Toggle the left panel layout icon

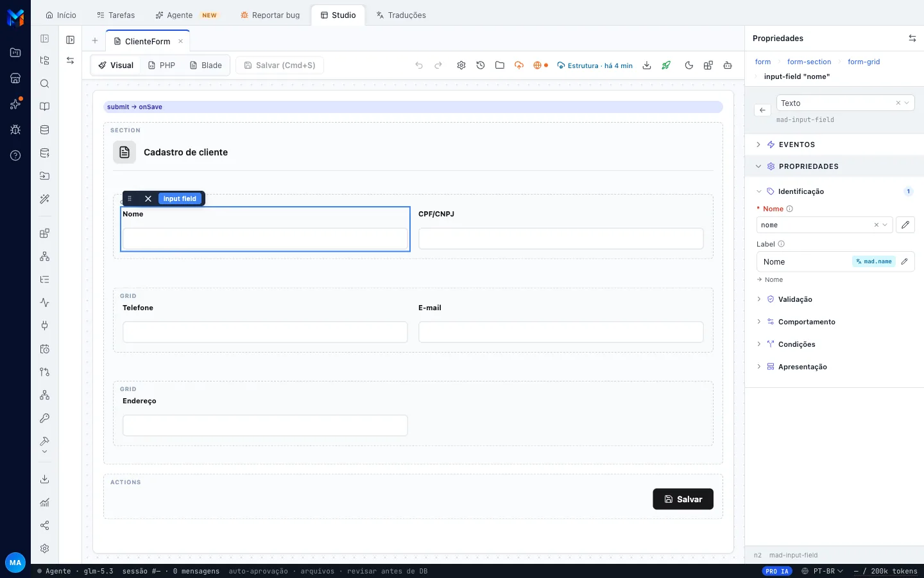(x=71, y=40)
